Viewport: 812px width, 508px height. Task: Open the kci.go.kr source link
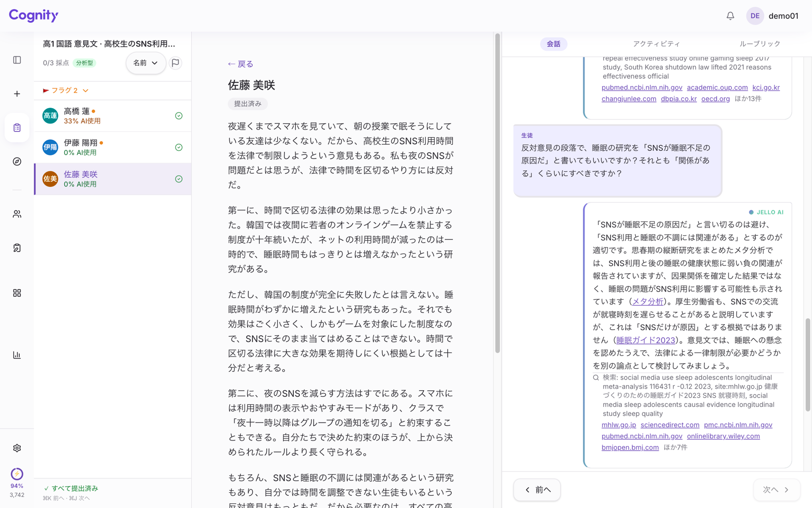point(766,88)
